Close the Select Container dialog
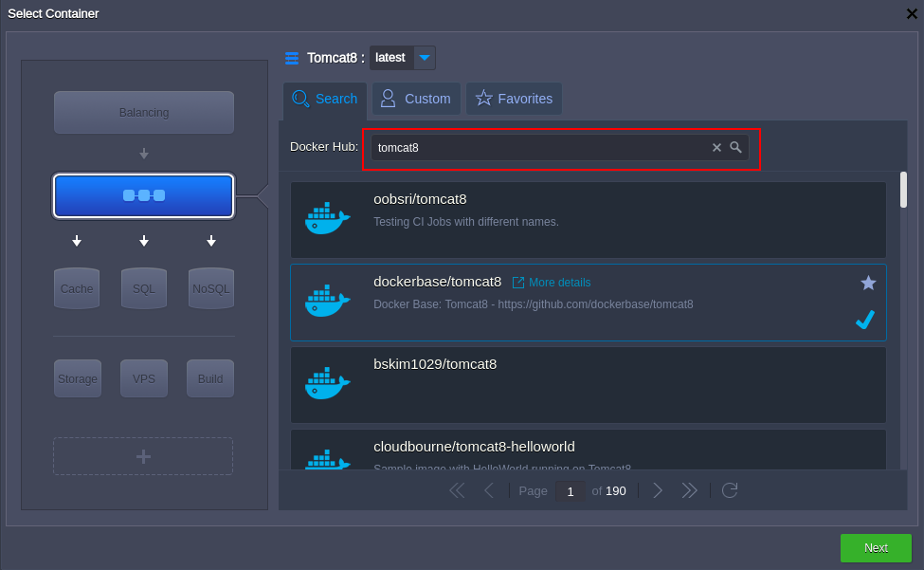 tap(912, 13)
